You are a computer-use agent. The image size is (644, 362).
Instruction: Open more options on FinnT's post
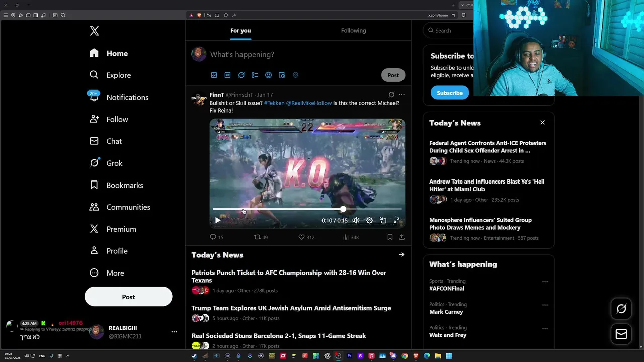pos(401,94)
